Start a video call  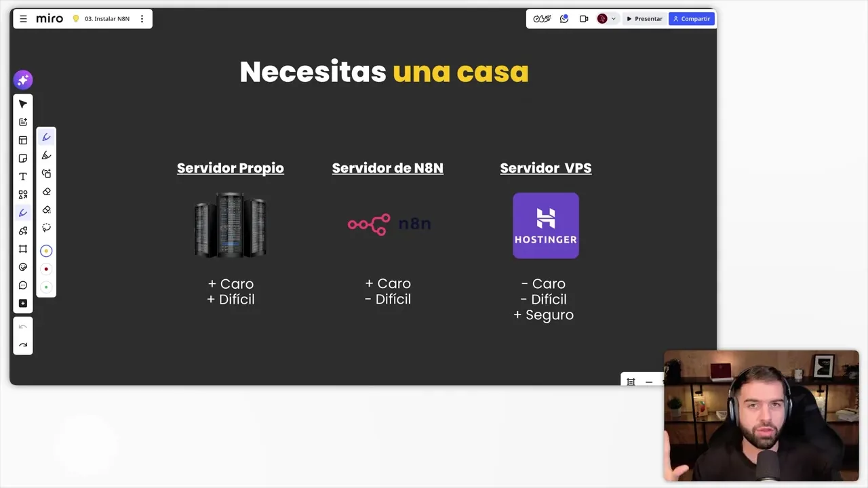pyautogui.click(x=584, y=19)
